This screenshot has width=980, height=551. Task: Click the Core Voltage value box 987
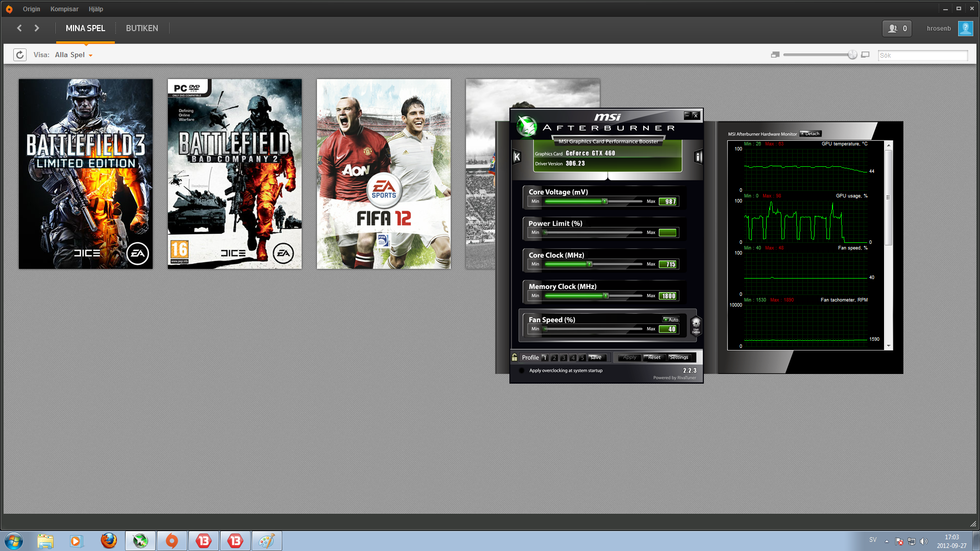tap(668, 202)
